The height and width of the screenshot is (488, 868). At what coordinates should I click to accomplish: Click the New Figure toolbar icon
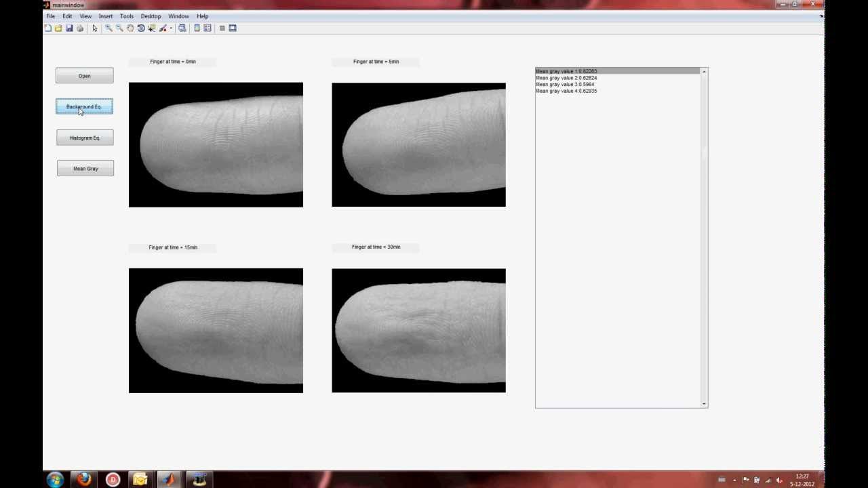[47, 28]
